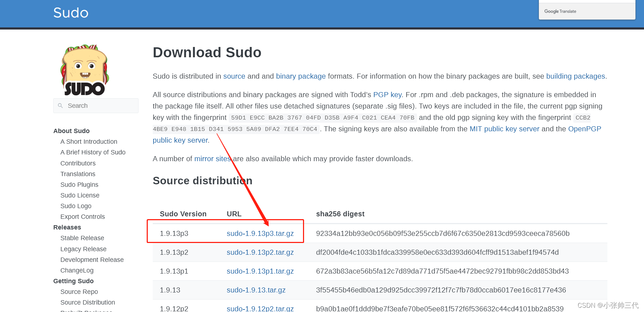
Task: Visit the 'MIT public key server' link
Action: (x=504, y=129)
